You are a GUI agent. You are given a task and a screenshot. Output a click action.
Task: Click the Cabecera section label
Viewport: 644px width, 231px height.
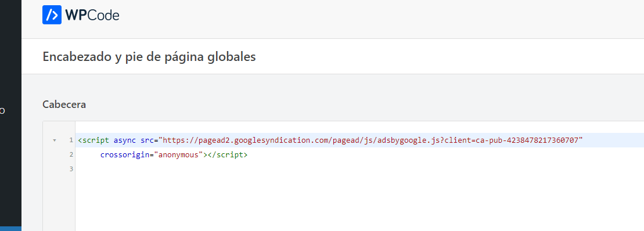pyautogui.click(x=64, y=104)
